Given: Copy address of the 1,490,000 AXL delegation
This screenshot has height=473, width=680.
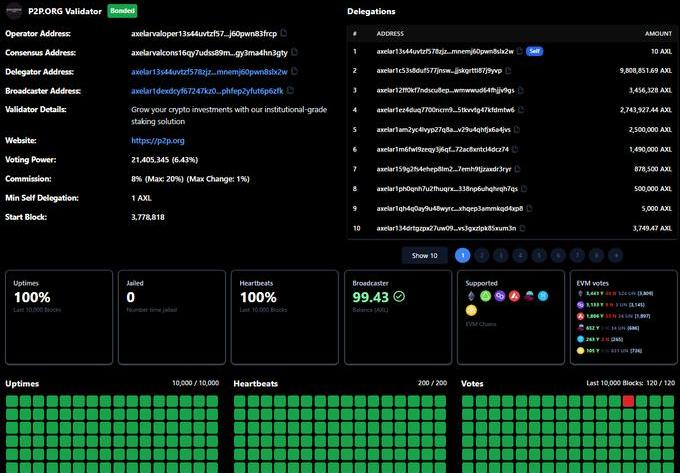Looking at the screenshot, I should click(x=515, y=149).
